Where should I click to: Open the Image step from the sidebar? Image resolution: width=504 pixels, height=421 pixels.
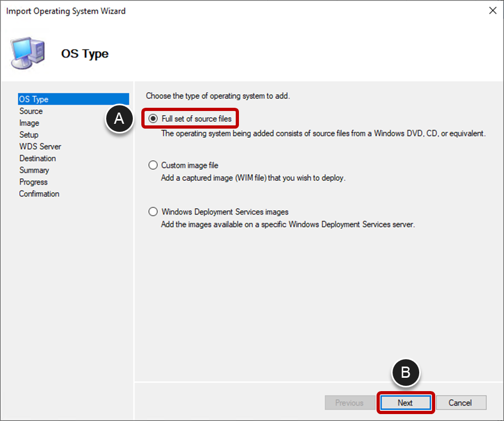pos(29,123)
